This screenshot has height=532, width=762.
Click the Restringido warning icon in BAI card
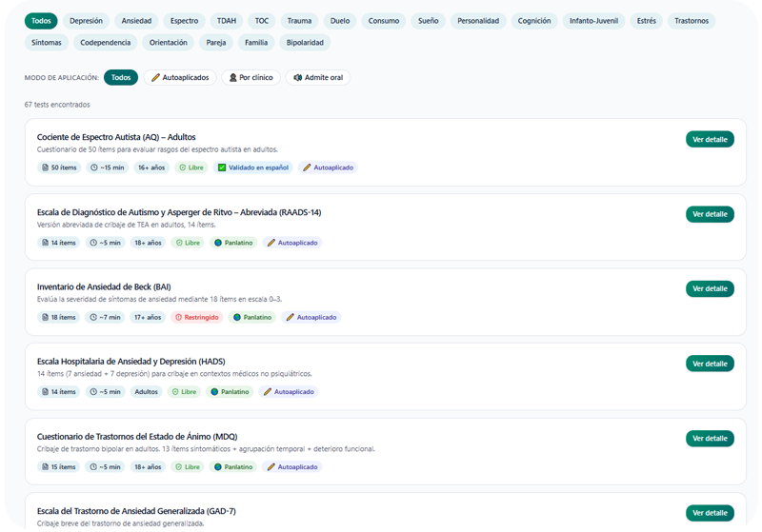pos(179,318)
